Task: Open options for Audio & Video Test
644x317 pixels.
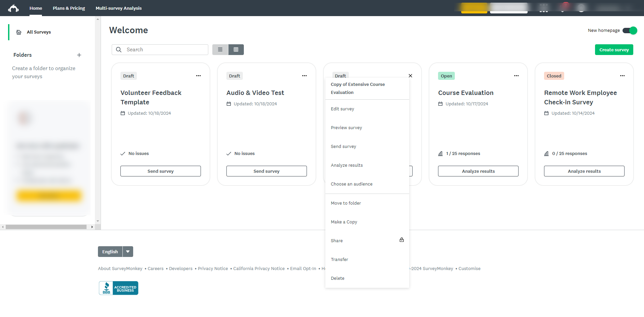Action: pyautogui.click(x=305, y=76)
